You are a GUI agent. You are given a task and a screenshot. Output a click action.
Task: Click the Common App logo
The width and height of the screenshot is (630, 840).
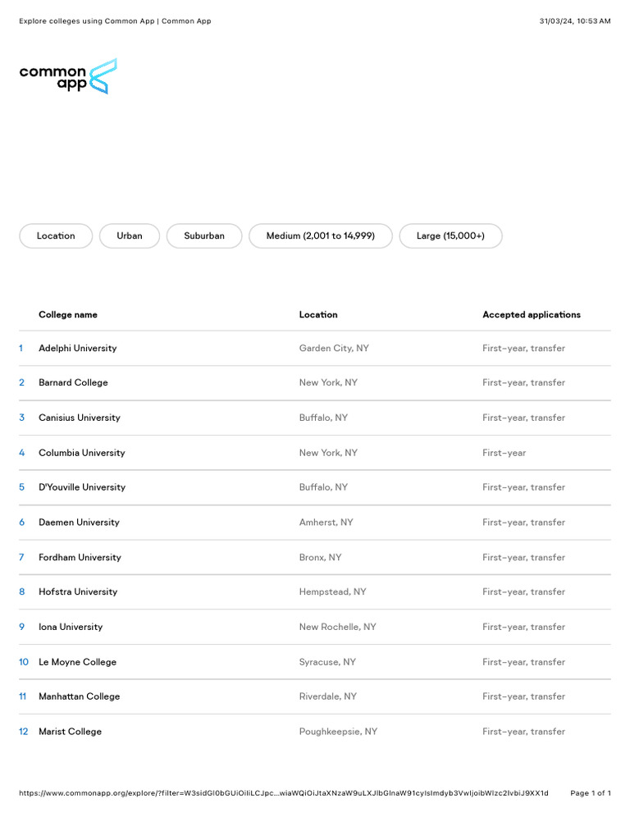[x=68, y=76]
